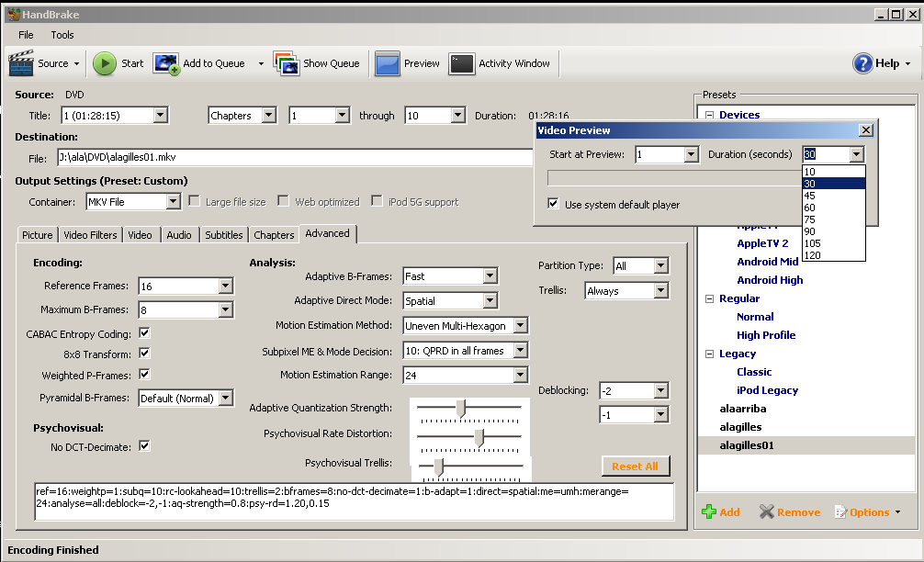This screenshot has height=562, width=924.
Task: Click the x264 options text box
Action: [355, 502]
